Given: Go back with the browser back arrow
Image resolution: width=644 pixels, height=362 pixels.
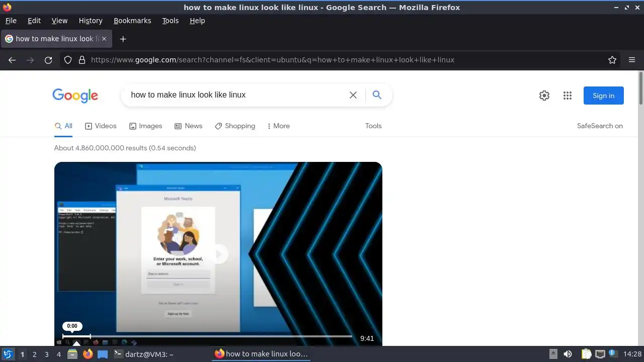Looking at the screenshot, I should click(x=12, y=60).
